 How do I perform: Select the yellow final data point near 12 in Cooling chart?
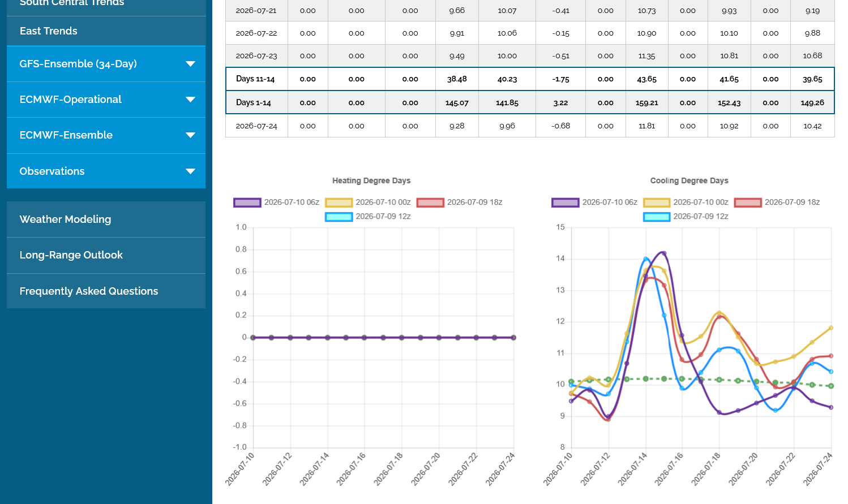click(x=831, y=328)
